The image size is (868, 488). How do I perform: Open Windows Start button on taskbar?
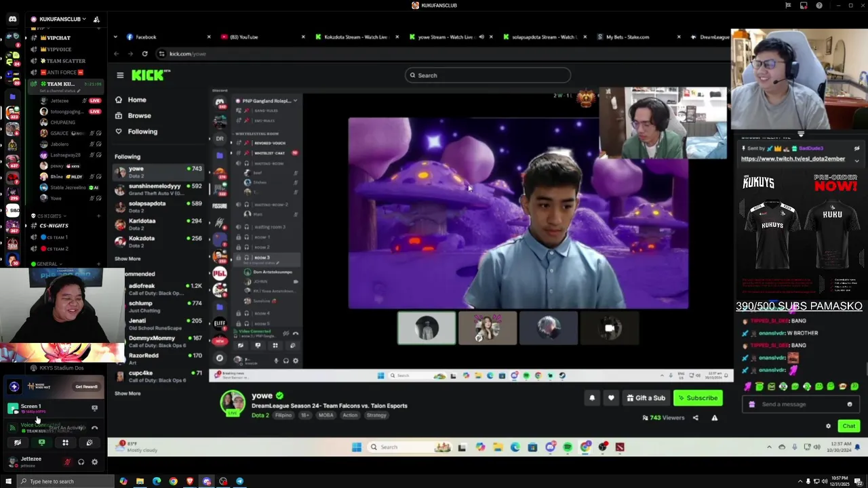pos(7,481)
